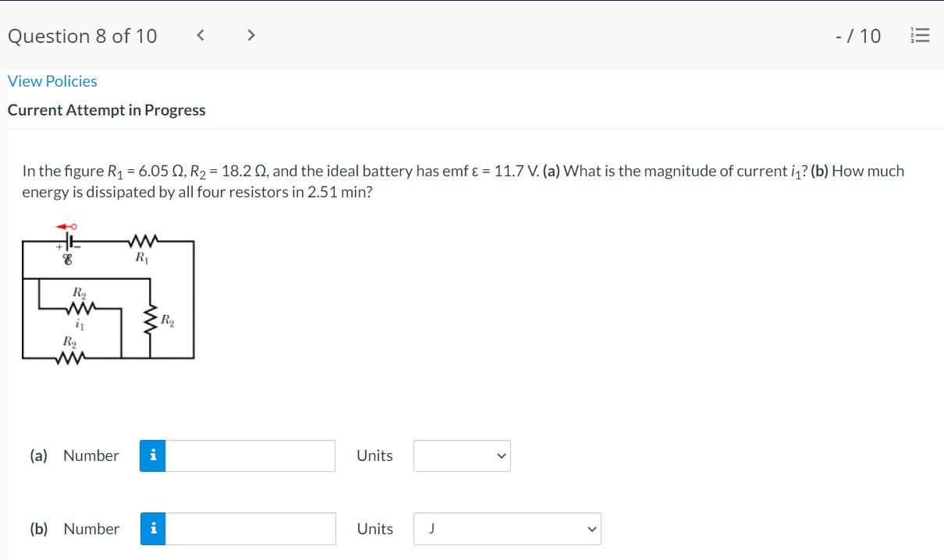Click the chevron arrow on the empty Units selector
This screenshot has height=560, width=944.
pyautogui.click(x=502, y=456)
